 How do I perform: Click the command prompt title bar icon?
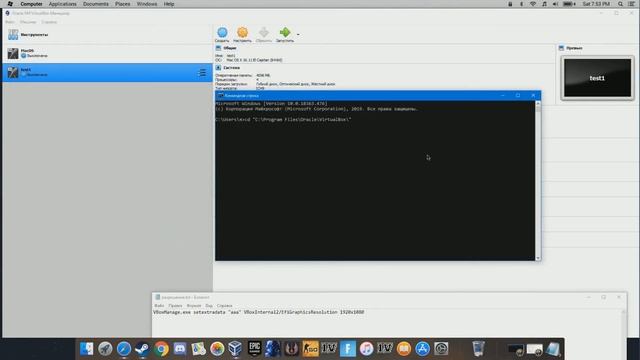220,96
